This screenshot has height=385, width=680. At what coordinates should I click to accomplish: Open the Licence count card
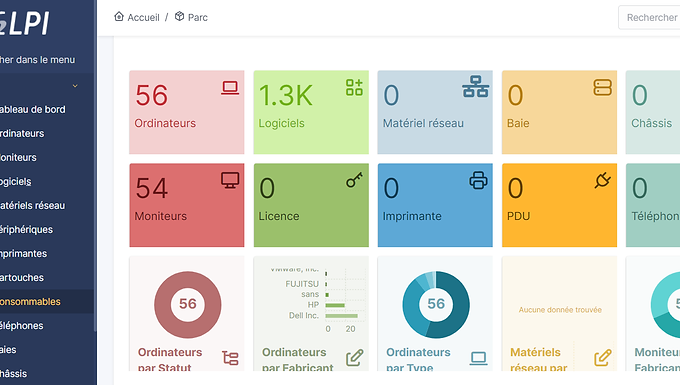tap(311, 205)
